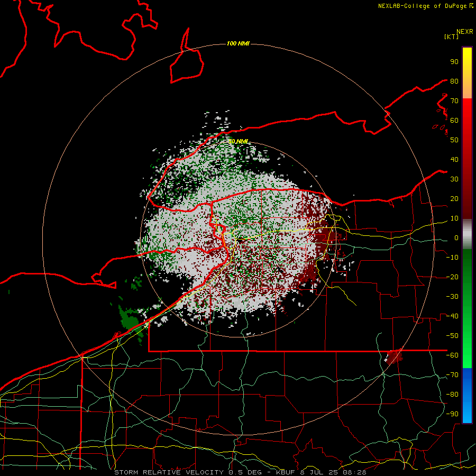Select the 80 knot value on the color scale
Viewport: 476px width, 476px height.
click(454, 81)
